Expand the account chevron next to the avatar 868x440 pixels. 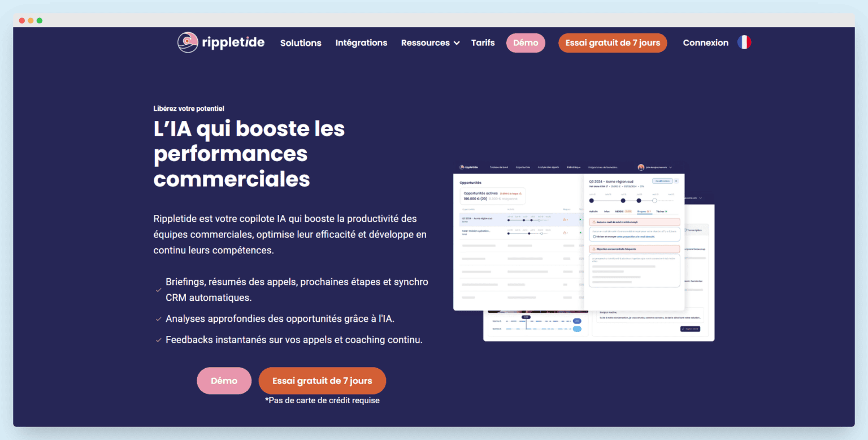670,167
